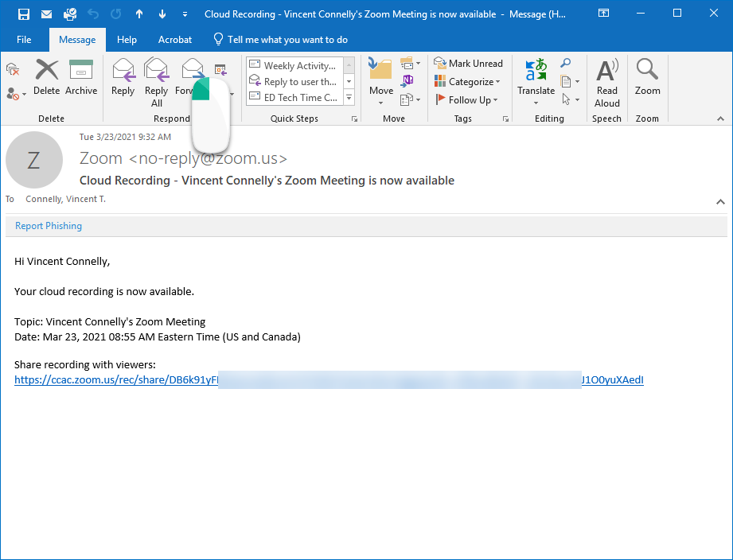
Task: Send this message to OneNote via its icon
Action: point(407,80)
